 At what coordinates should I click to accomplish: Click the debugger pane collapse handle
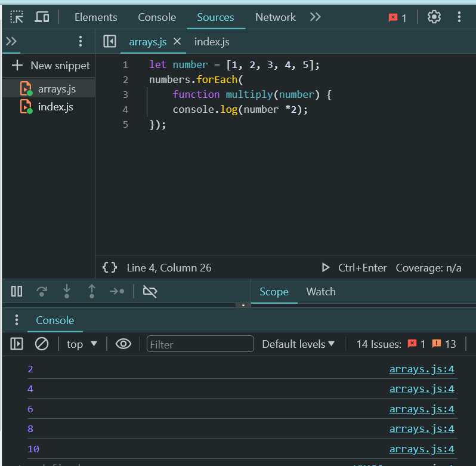pyautogui.click(x=243, y=305)
